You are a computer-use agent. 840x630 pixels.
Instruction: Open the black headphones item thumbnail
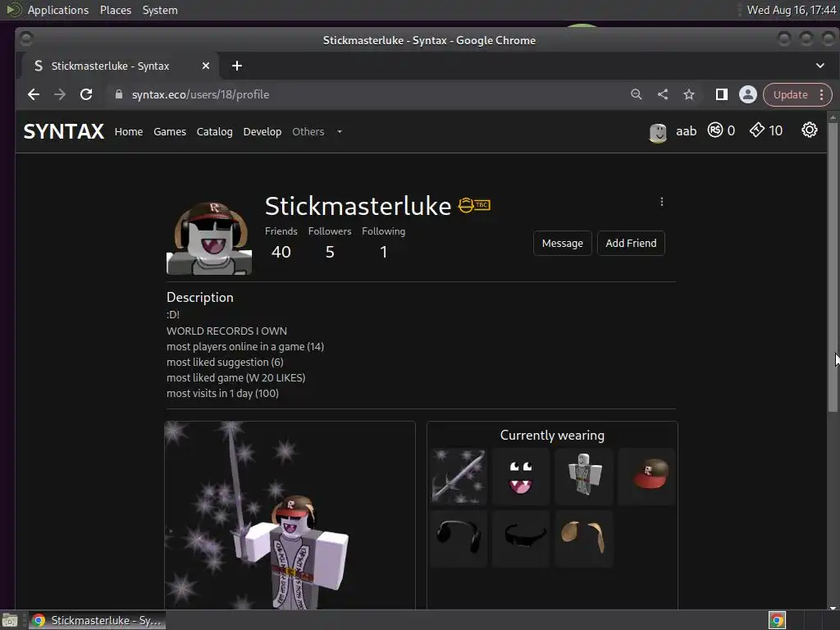(459, 538)
